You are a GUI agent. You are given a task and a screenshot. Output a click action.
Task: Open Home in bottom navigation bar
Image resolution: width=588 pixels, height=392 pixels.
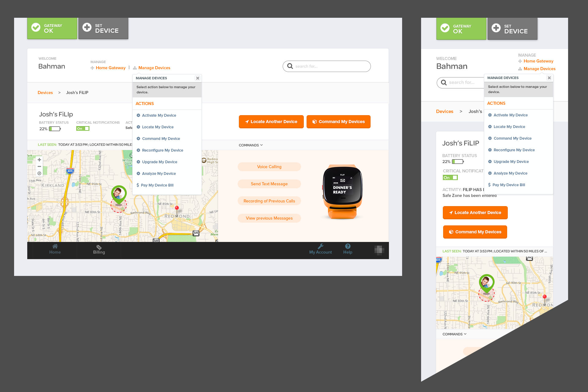pos(55,249)
